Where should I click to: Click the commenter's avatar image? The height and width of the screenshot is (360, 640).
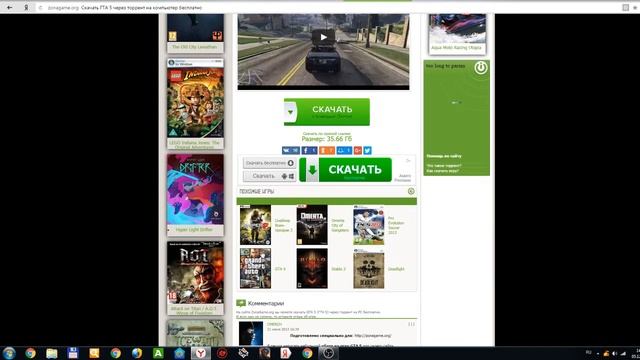coord(251,334)
